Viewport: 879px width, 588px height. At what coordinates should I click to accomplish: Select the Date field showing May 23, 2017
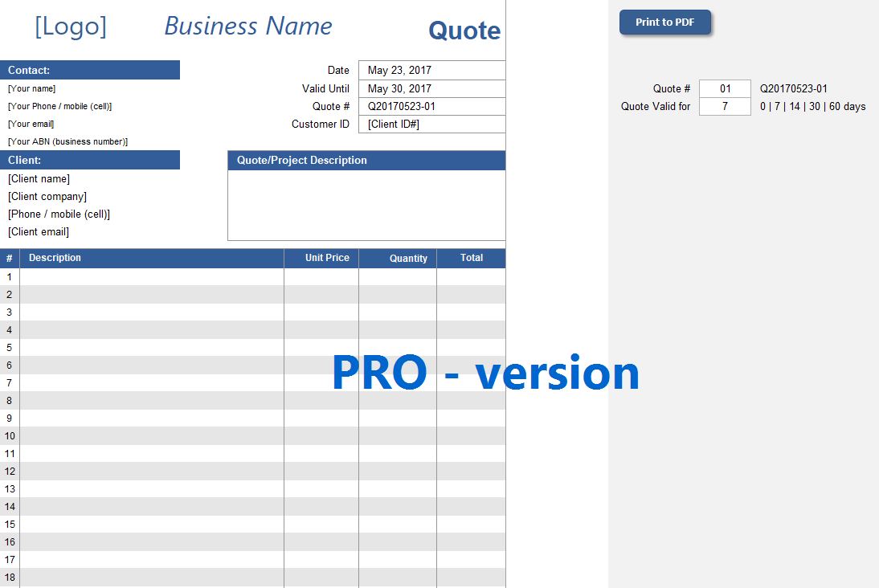click(431, 70)
